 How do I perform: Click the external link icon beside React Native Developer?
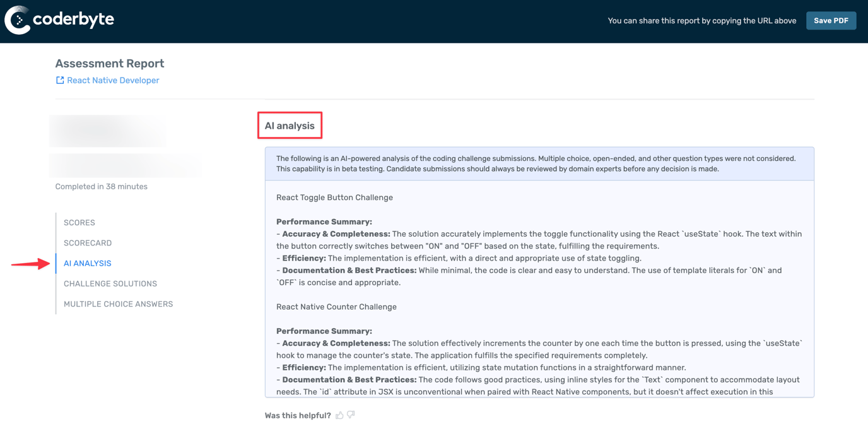pos(60,80)
